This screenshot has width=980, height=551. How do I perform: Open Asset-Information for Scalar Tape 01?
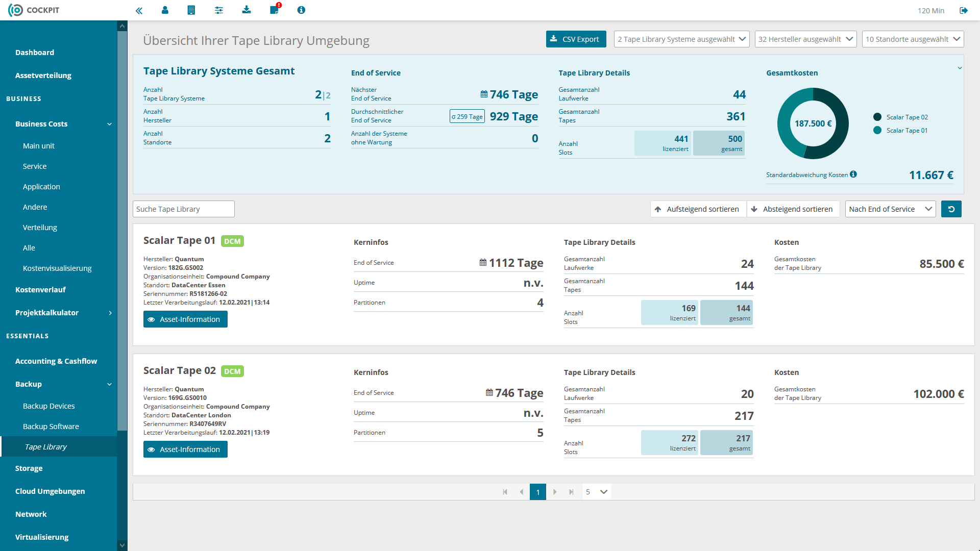(x=185, y=319)
